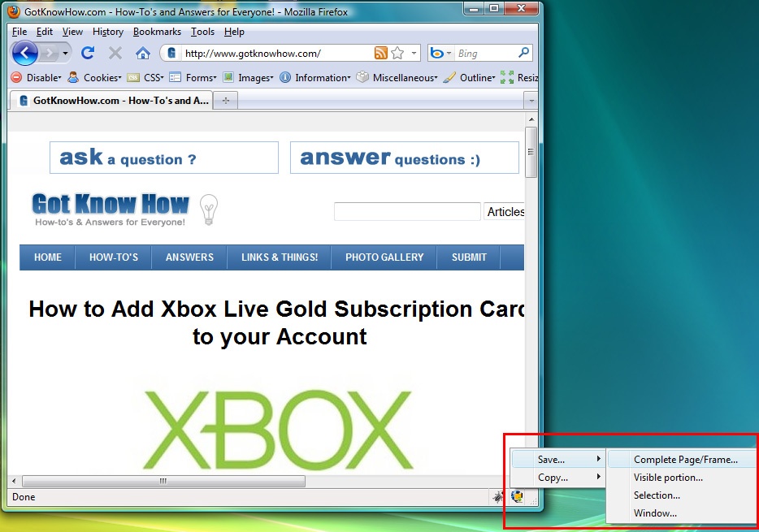Open the list all tabs dropdown

coord(531,101)
